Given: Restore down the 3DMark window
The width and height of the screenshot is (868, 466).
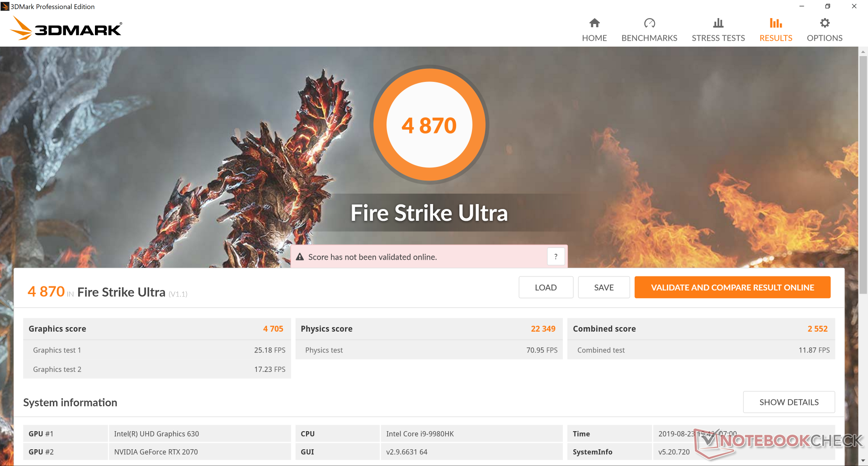Looking at the screenshot, I should point(828,6).
